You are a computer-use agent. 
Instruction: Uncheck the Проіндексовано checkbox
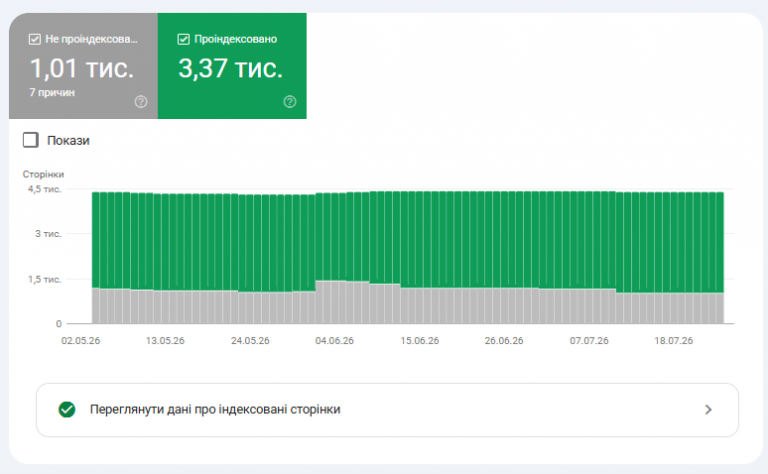184,39
